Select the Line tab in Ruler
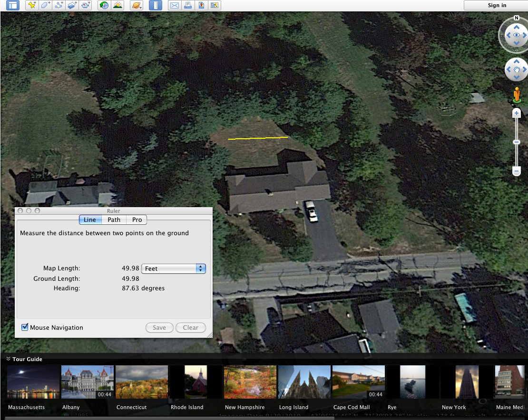Viewport: 528px width, 420px height. coord(90,220)
